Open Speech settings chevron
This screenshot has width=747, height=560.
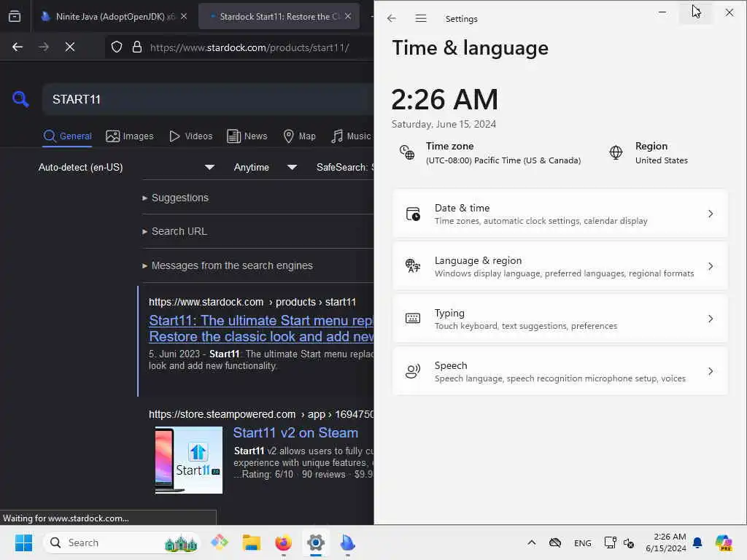pos(711,371)
